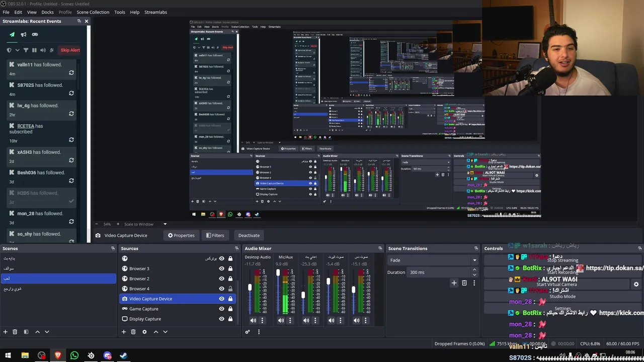Pop out the Sources dock
The width and height of the screenshot is (644, 362).
[x=236, y=248]
